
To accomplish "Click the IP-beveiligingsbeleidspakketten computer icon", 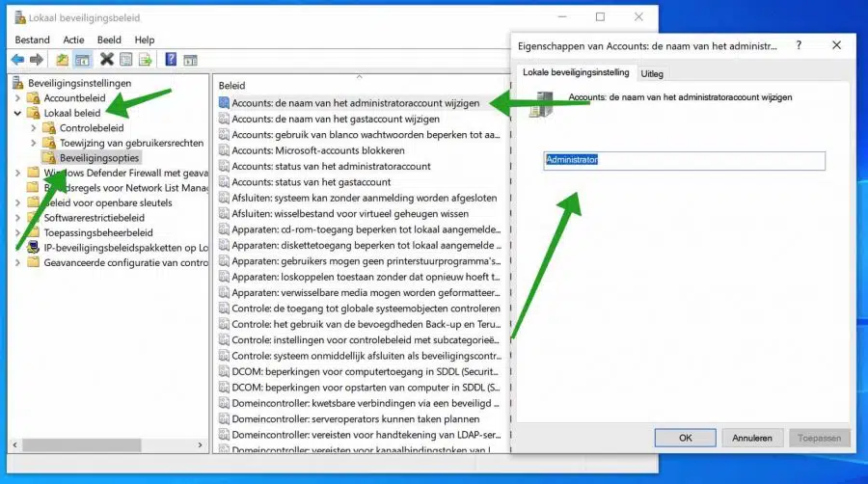I will (33, 247).
